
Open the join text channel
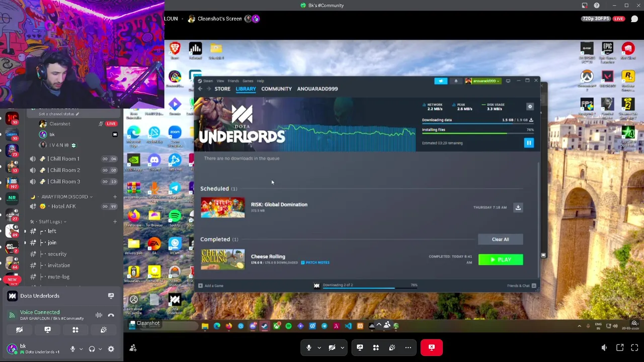pyautogui.click(x=73, y=243)
